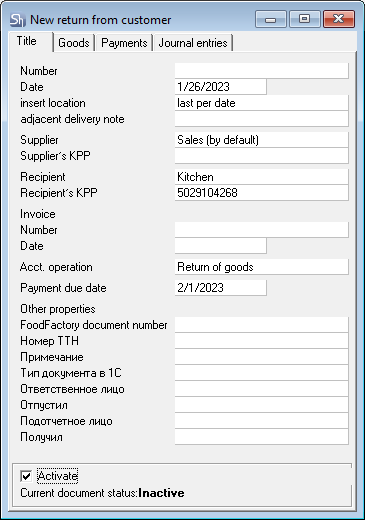This screenshot has width=365, height=520.
Task: Maximize the New return from customer window
Action: 305,19
